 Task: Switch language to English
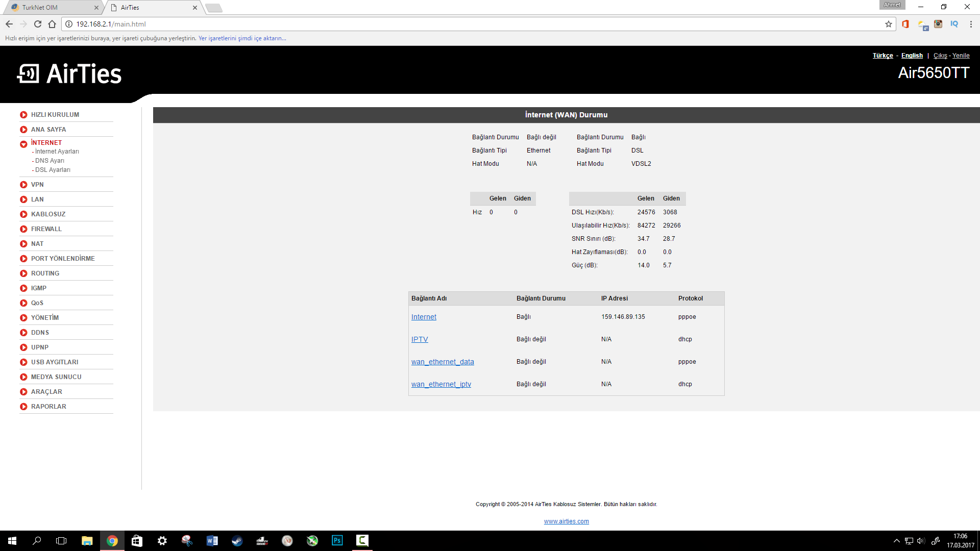click(x=912, y=56)
